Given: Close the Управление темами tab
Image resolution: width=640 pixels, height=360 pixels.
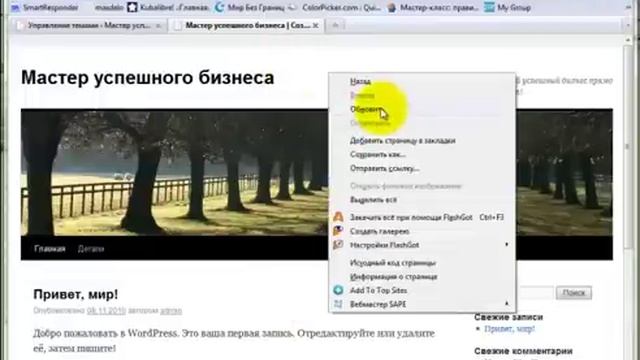Looking at the screenshot, I should 158,26.
